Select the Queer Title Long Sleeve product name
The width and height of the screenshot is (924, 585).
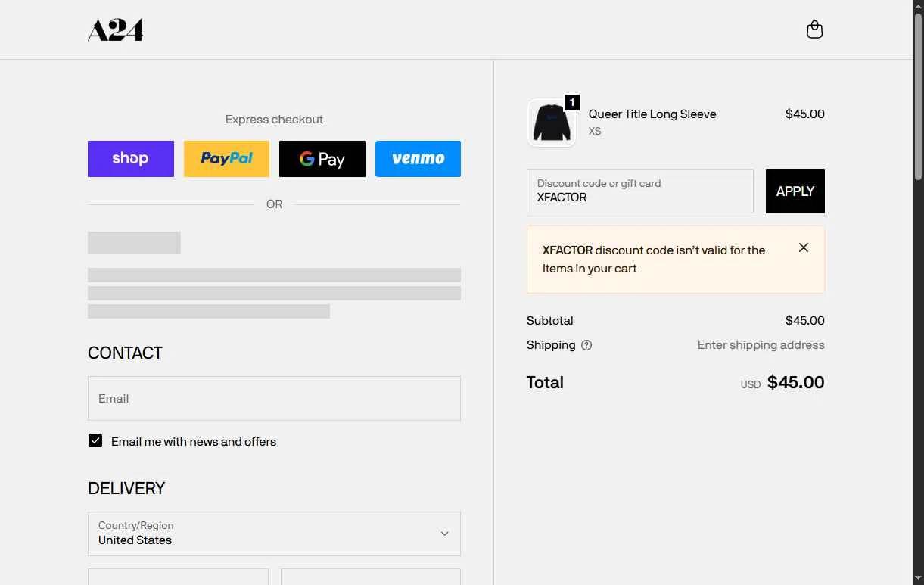click(652, 114)
